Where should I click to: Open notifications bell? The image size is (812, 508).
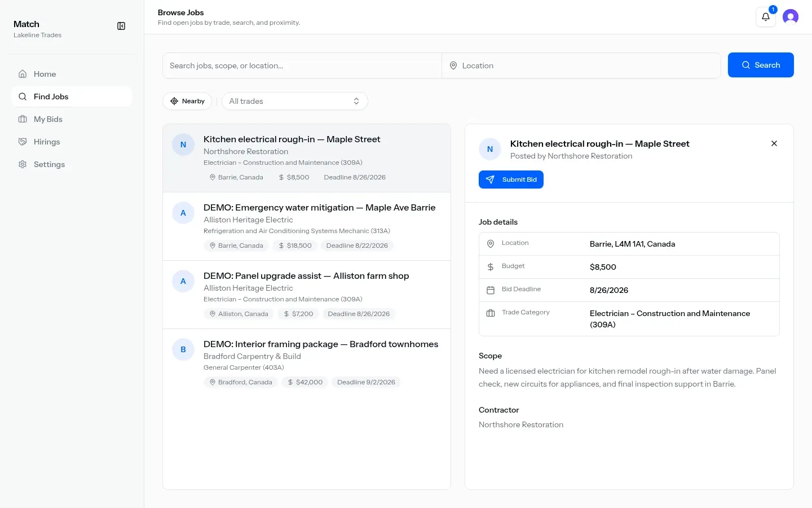click(765, 17)
